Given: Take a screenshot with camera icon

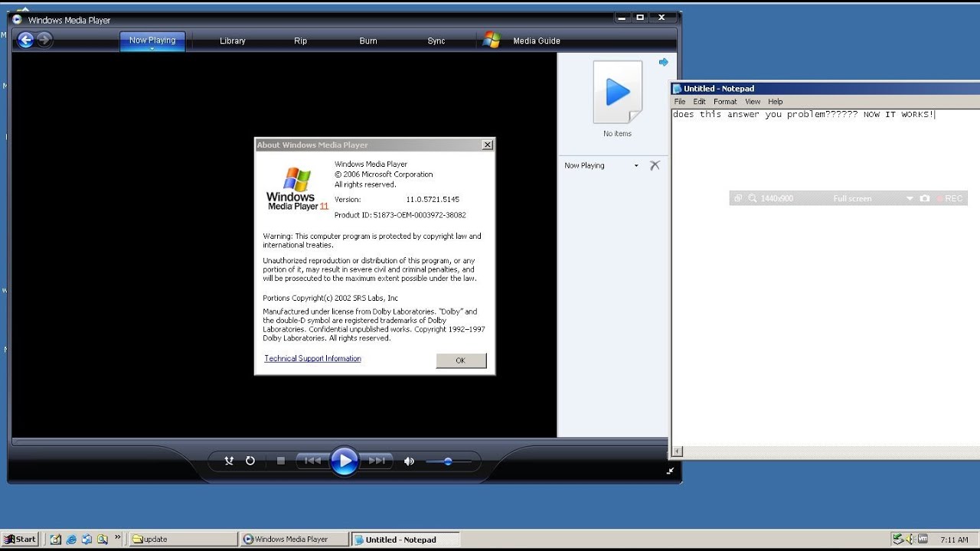Looking at the screenshot, I should click(925, 198).
